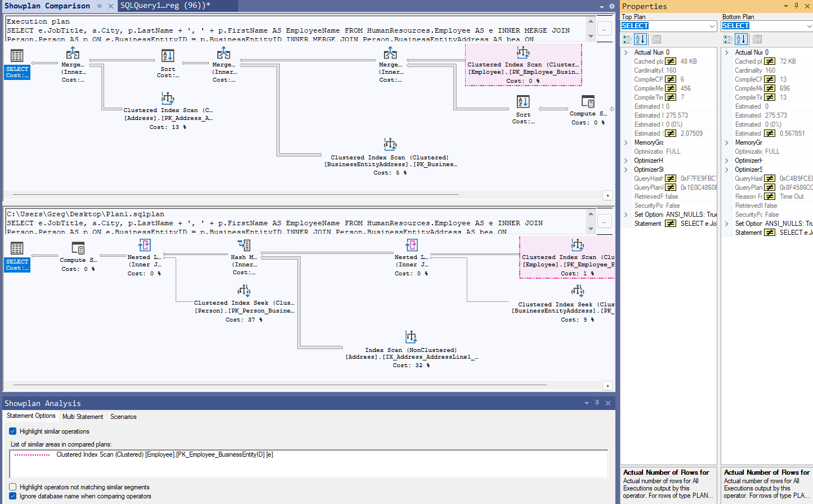The image size is (813, 504).
Task: Sort top plan properties alphabetically
Action: tap(640, 39)
